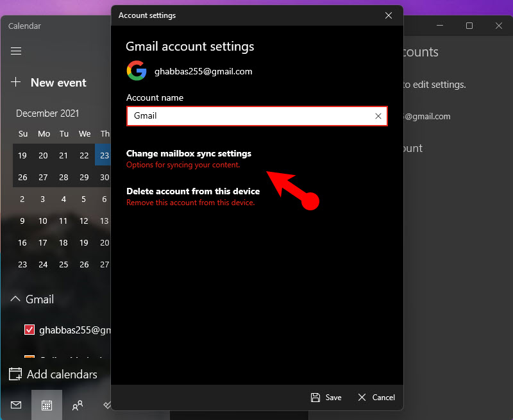Image resolution: width=513 pixels, height=420 pixels.
Task: Select December 23 highlighted in mini calendar
Action: pyautogui.click(x=104, y=155)
